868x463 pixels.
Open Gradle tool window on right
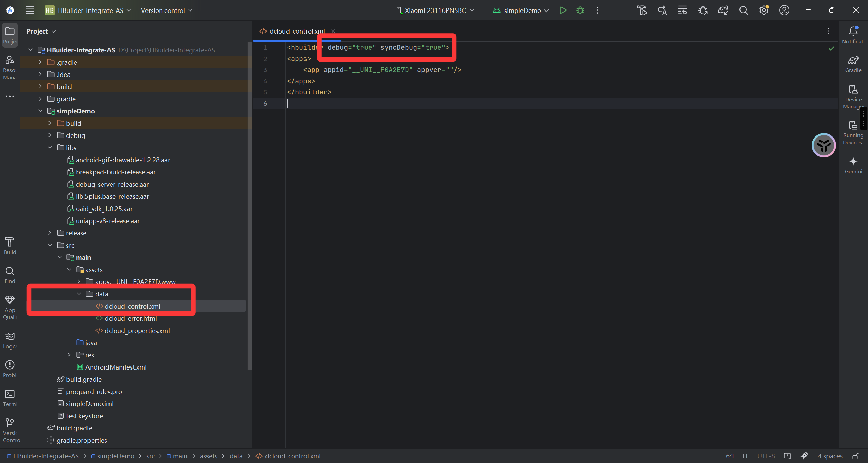pos(853,64)
